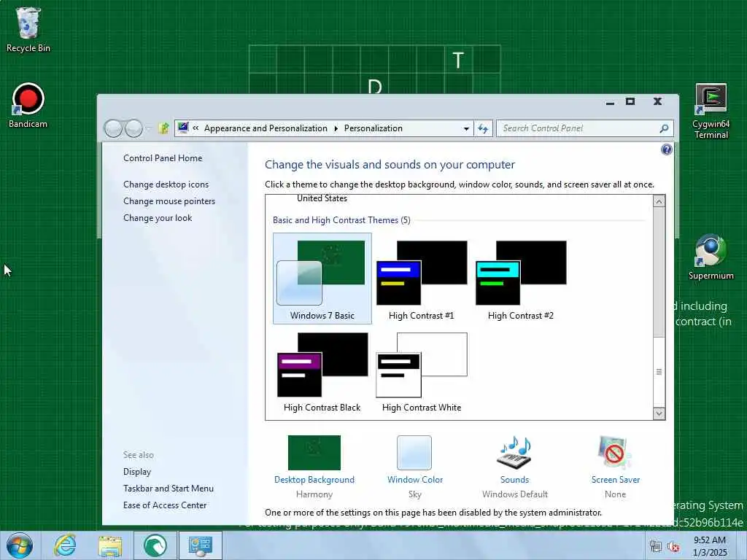Click the Desktop Background link text

pos(314,480)
